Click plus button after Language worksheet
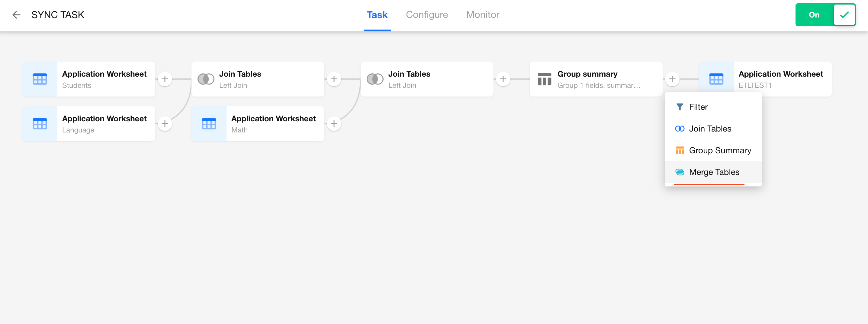 tap(165, 124)
